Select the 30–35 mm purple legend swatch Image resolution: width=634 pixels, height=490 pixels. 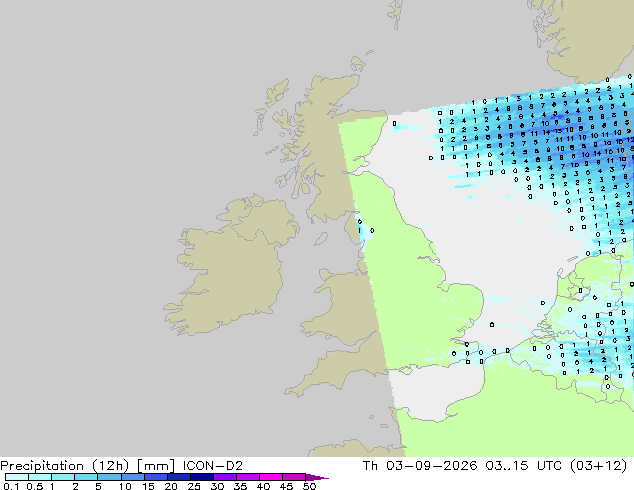(225, 477)
